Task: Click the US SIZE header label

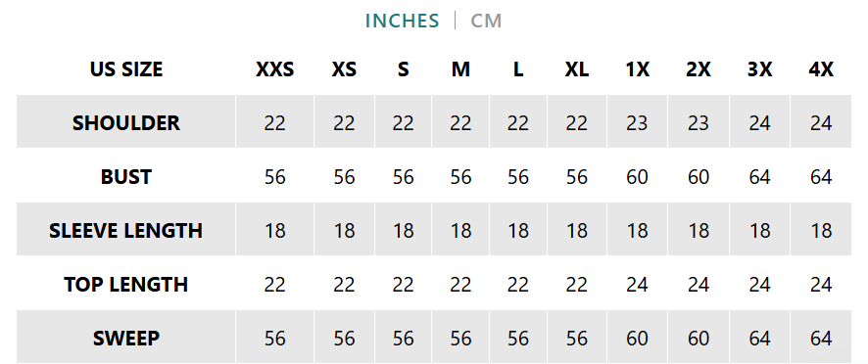Action: (x=126, y=69)
